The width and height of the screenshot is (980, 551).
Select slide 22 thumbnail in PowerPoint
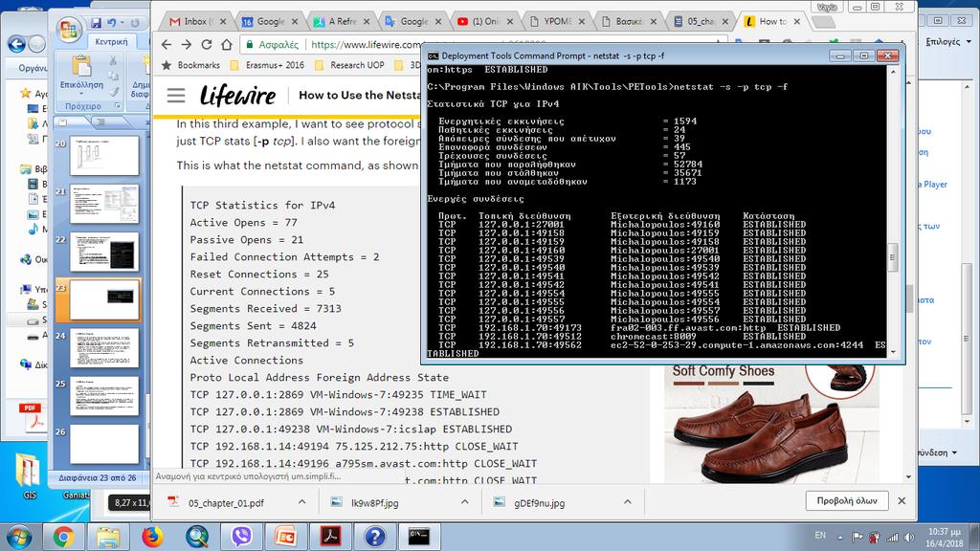pyautogui.click(x=104, y=252)
